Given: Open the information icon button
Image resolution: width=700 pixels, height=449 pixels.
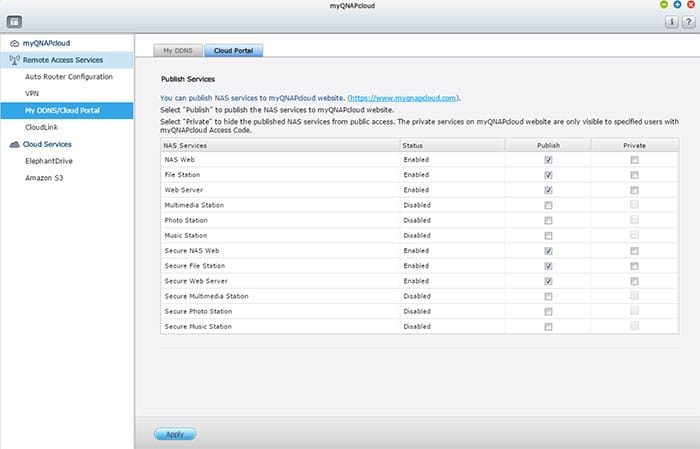Looking at the screenshot, I should pyautogui.click(x=671, y=22).
